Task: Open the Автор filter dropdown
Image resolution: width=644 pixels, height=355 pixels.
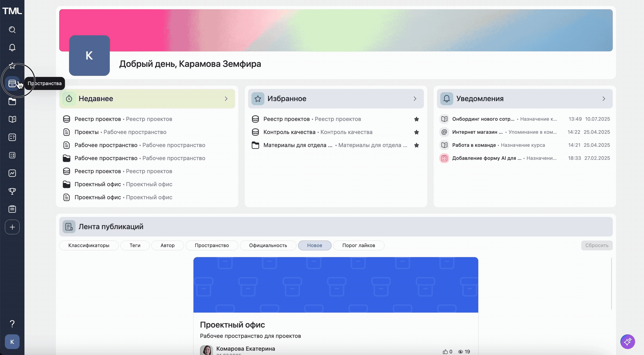Action: 167,245
